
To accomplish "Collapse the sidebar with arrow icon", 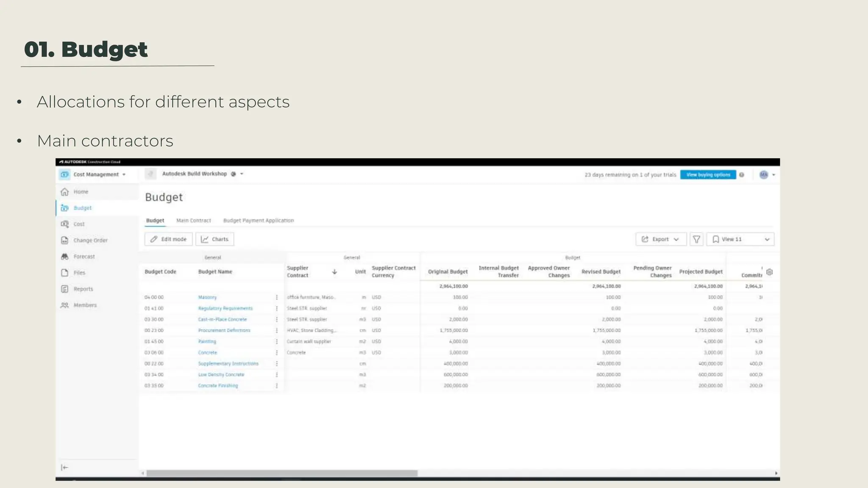I will [64, 467].
